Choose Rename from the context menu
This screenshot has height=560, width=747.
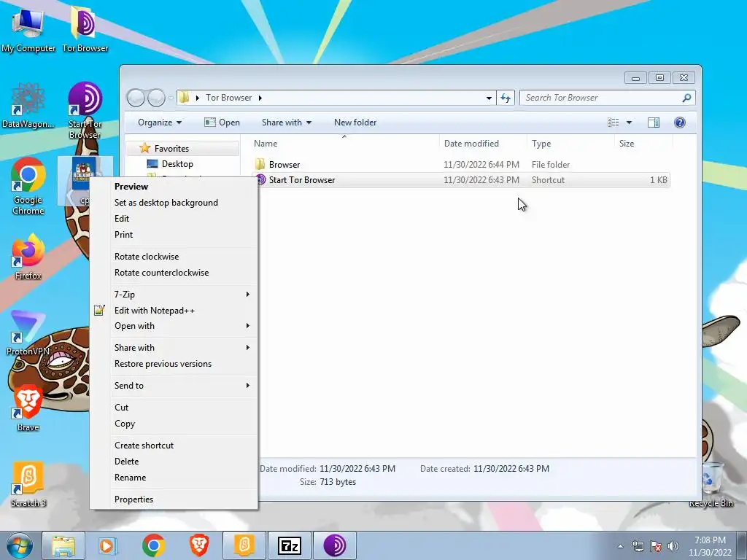[174, 478]
